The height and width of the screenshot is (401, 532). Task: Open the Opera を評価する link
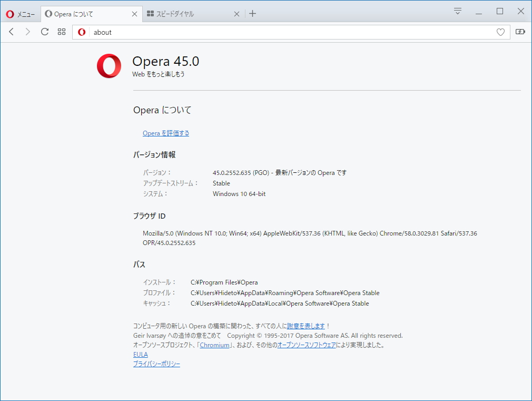coord(166,133)
